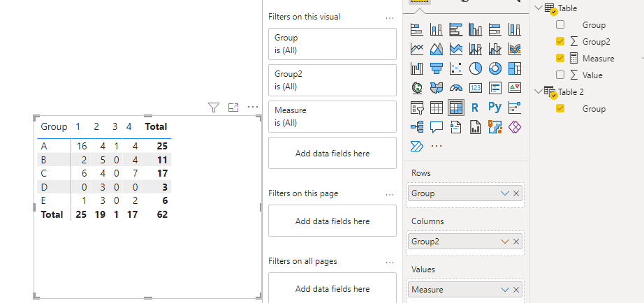The width and height of the screenshot is (644, 303).
Task: Select the Paginated report visual
Action: [476, 127]
